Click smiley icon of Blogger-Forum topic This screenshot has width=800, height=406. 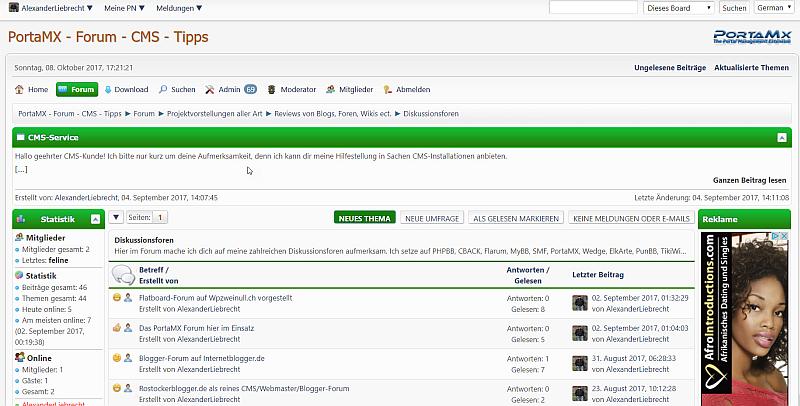117,358
